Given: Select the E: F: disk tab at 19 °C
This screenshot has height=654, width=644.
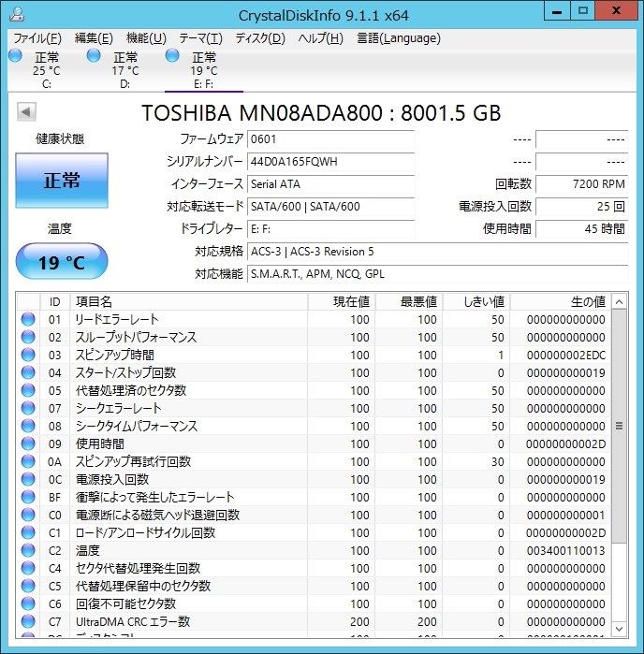Looking at the screenshot, I should point(204,69).
